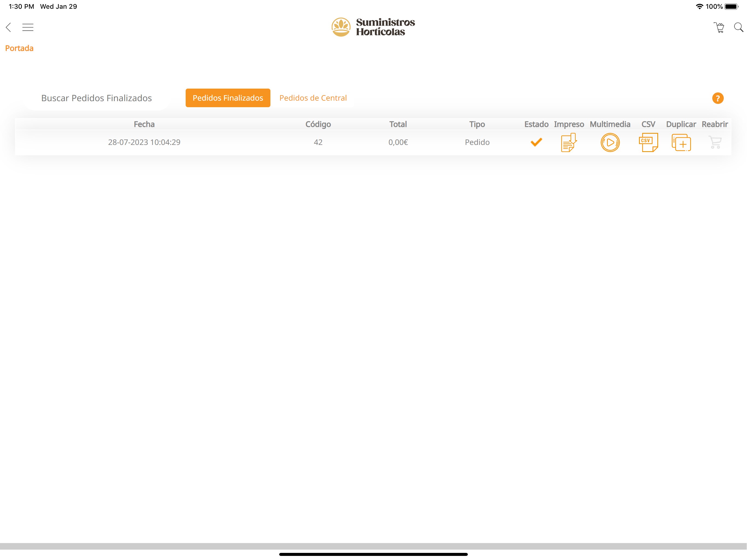Export order 42 as CSV
The image size is (747, 560).
tap(648, 142)
